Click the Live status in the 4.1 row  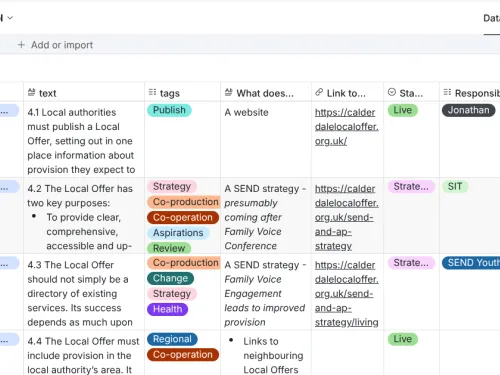click(403, 110)
